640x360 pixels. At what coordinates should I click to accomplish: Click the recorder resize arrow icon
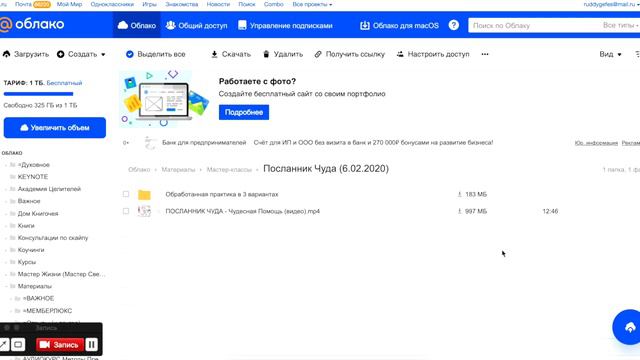pos(4,344)
